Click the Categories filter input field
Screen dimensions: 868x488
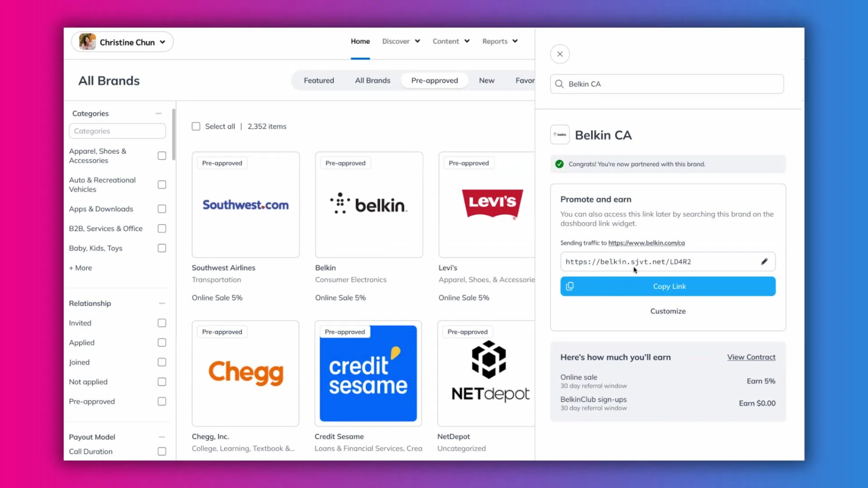[x=117, y=131]
